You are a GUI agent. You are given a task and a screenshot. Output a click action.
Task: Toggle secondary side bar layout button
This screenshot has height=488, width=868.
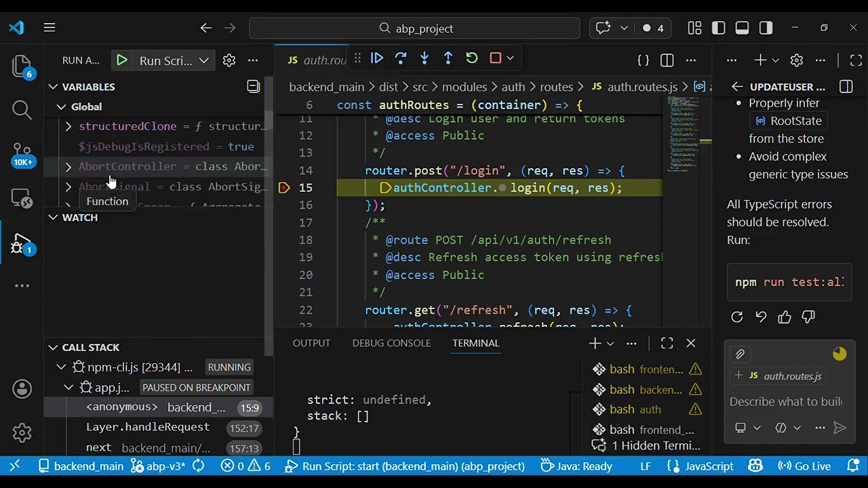766,28
